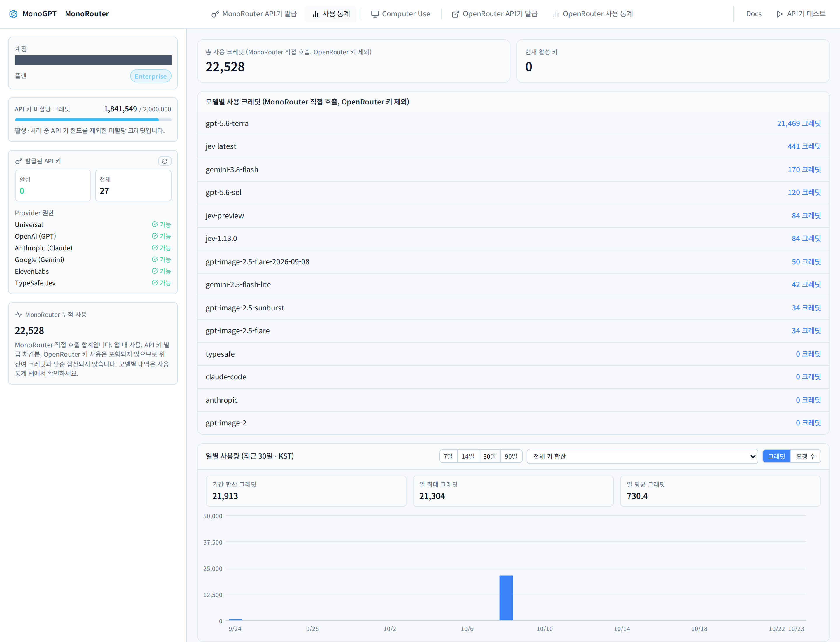Viewport: 840px width, 642px height.
Task: Open the Docs link
Action: point(754,14)
